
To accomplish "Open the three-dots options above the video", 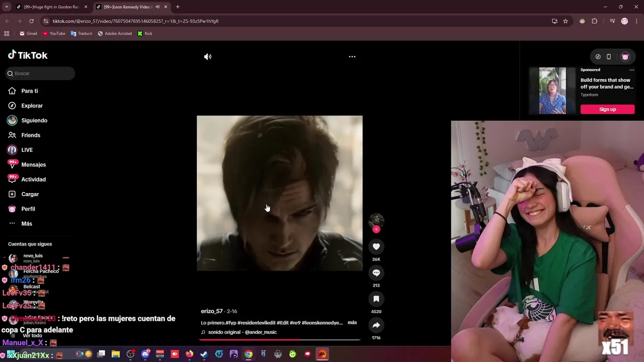I will (352, 57).
